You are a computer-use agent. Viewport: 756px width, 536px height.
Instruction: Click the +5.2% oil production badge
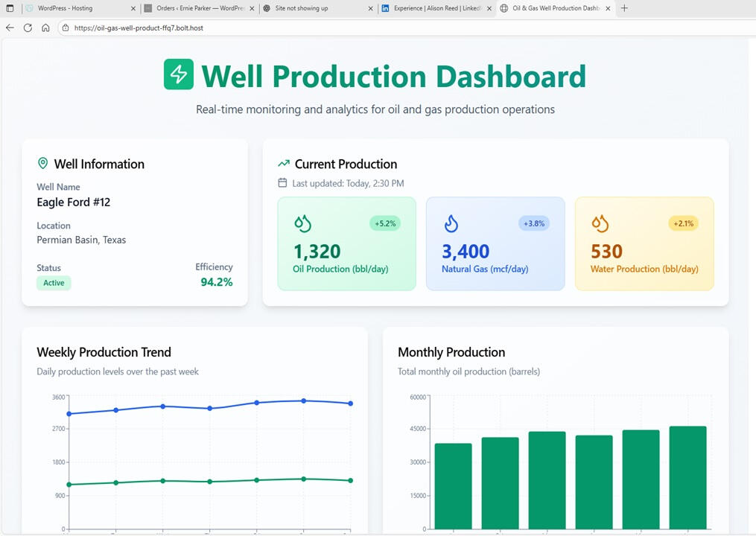(x=385, y=223)
